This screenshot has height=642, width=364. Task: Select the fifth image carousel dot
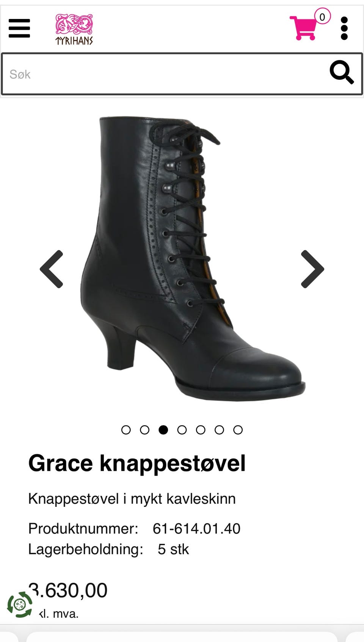coord(201,430)
